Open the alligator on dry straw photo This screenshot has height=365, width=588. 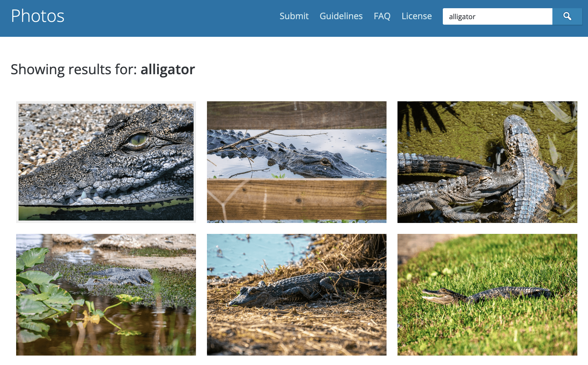(x=296, y=295)
